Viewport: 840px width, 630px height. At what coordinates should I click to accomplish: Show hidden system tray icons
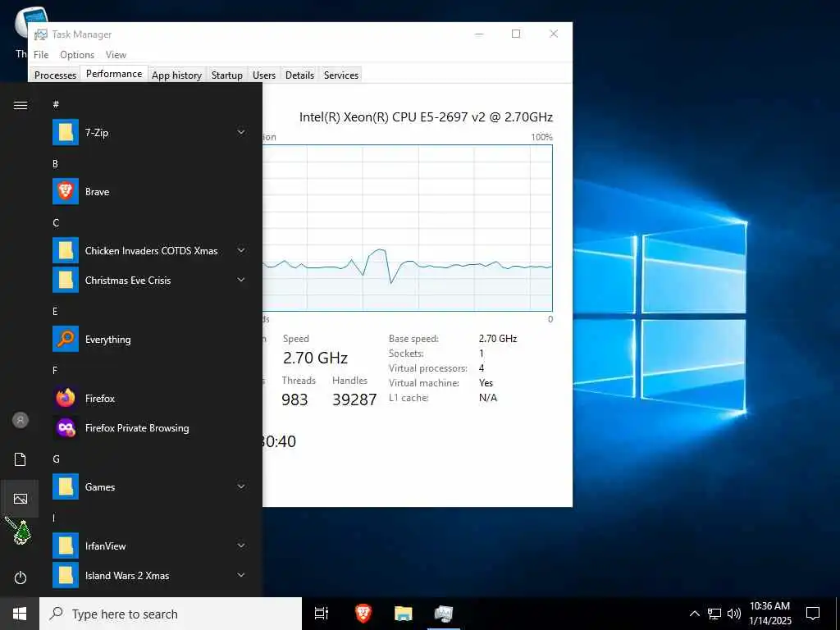coord(694,614)
